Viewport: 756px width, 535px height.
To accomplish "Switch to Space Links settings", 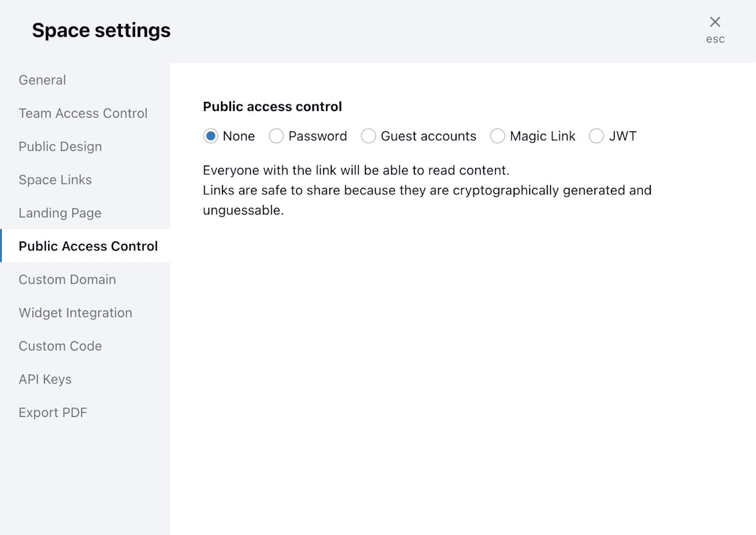I will coord(55,180).
